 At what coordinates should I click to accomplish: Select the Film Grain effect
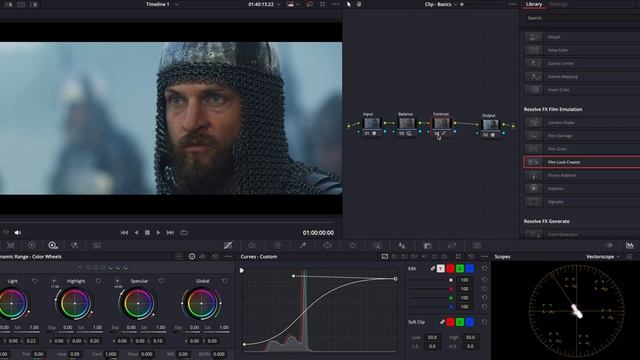(x=582, y=149)
